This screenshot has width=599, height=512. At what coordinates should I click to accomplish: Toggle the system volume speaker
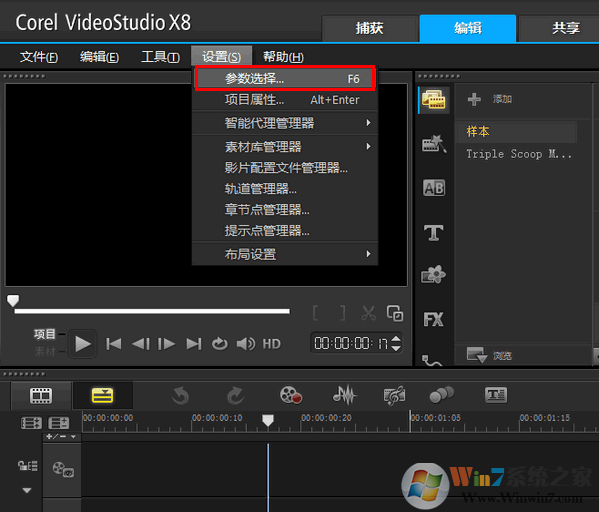(x=246, y=344)
